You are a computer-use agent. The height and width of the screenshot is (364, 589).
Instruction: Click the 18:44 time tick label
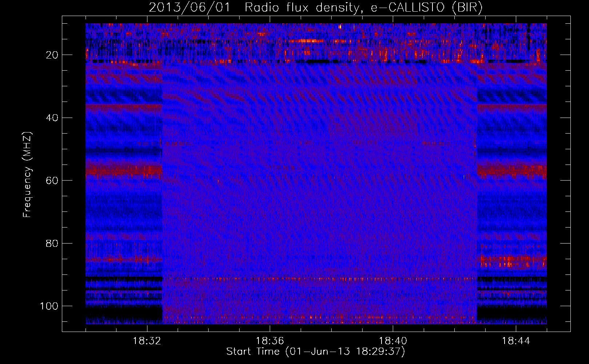[516, 341]
